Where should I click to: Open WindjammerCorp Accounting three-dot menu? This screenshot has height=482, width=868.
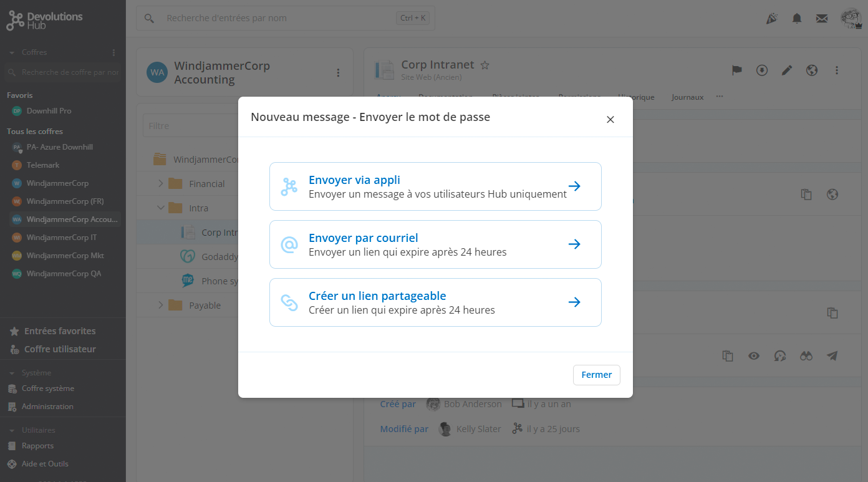[338, 73]
